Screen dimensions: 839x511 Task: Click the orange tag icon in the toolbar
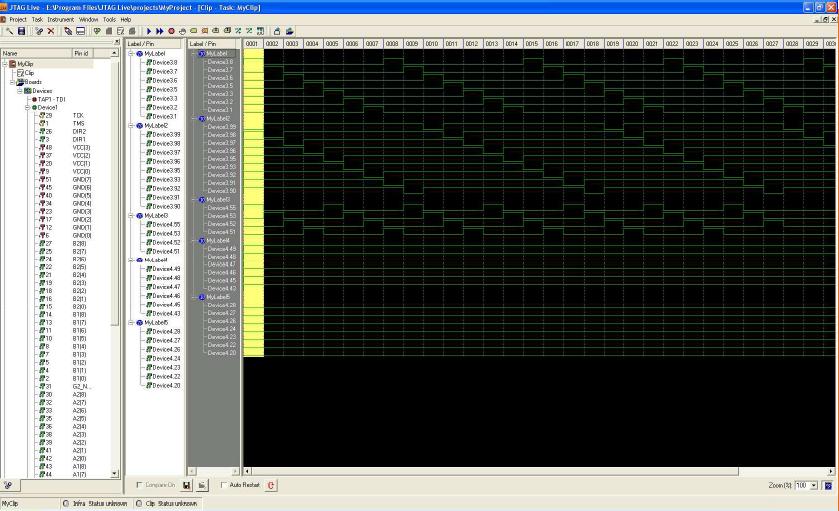(205, 32)
